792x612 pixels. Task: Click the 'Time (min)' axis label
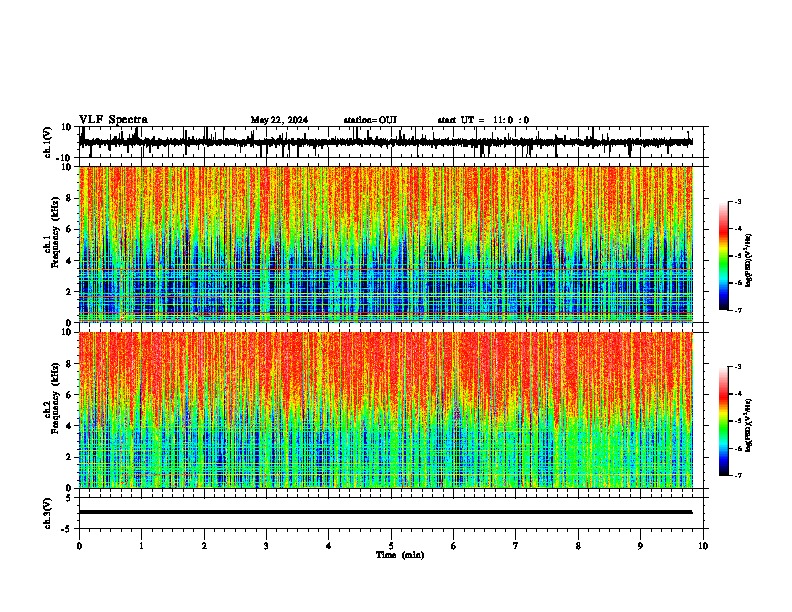[x=400, y=555]
